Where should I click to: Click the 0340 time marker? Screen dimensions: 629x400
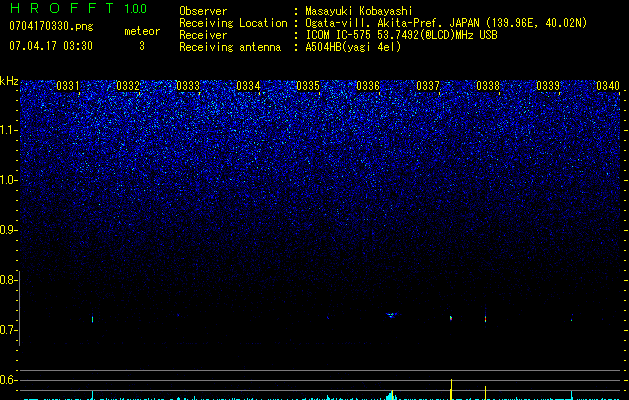pos(608,86)
